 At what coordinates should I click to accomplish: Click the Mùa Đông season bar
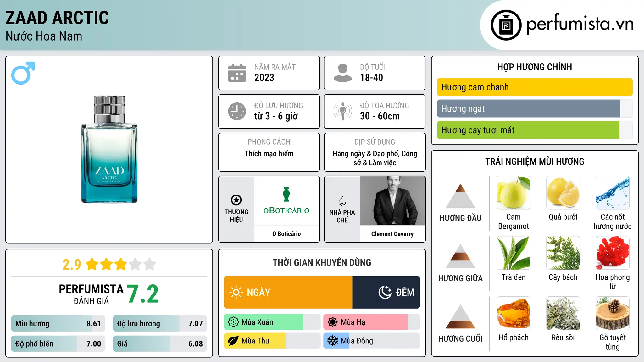(x=371, y=341)
